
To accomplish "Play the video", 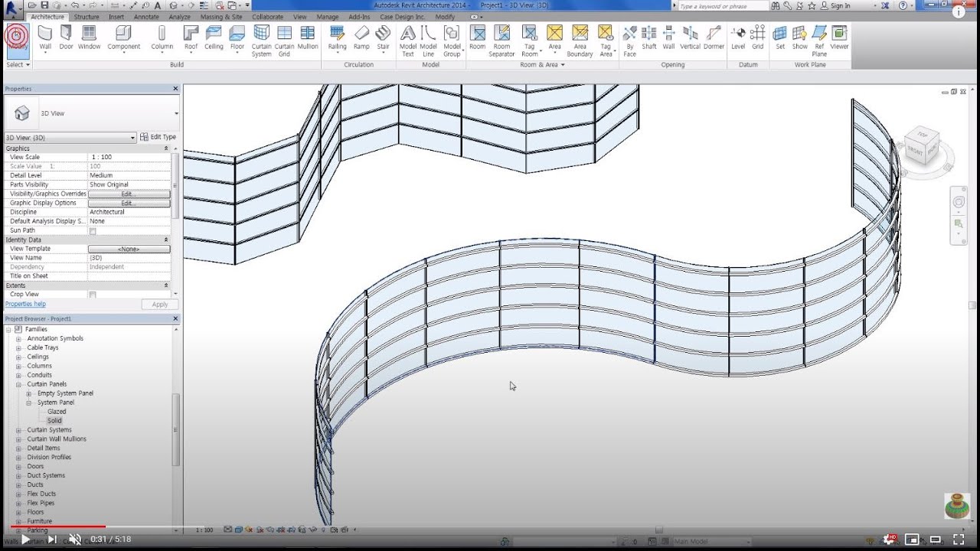I will (25, 539).
